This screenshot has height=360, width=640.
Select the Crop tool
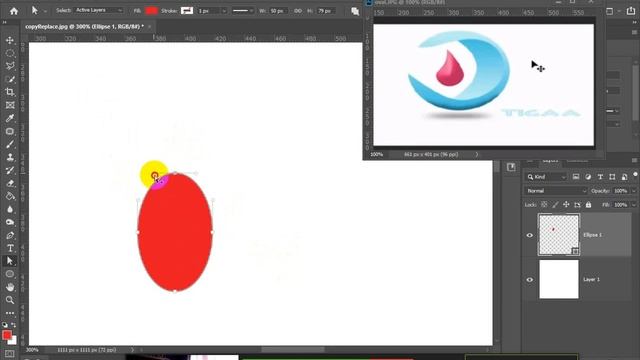point(10,92)
